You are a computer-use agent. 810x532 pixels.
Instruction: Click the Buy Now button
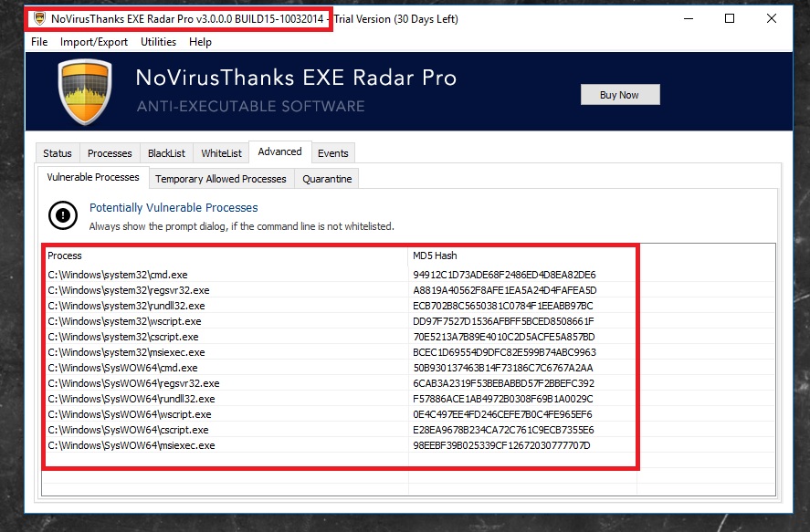(x=620, y=95)
